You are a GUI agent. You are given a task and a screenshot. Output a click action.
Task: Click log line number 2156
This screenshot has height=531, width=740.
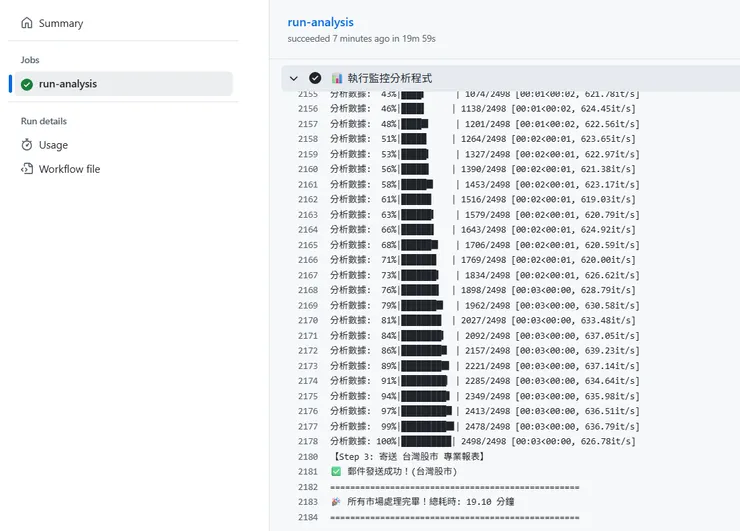point(308,109)
